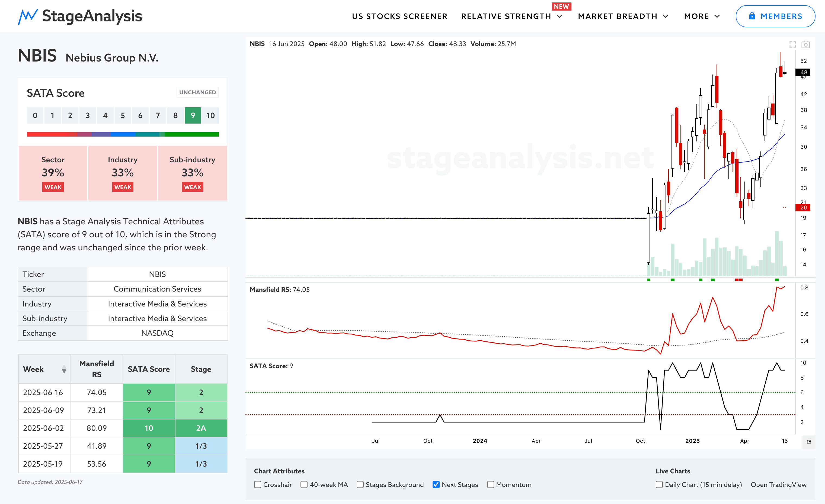The height and width of the screenshot is (504, 825).
Task: Open chart fullscreen mode icon
Action: (x=792, y=44)
